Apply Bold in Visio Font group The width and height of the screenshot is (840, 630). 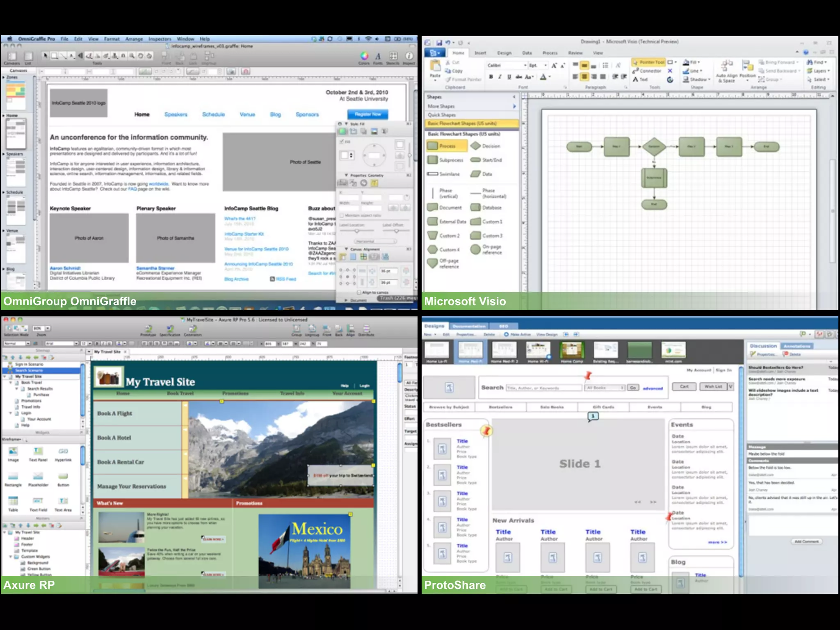pyautogui.click(x=491, y=77)
